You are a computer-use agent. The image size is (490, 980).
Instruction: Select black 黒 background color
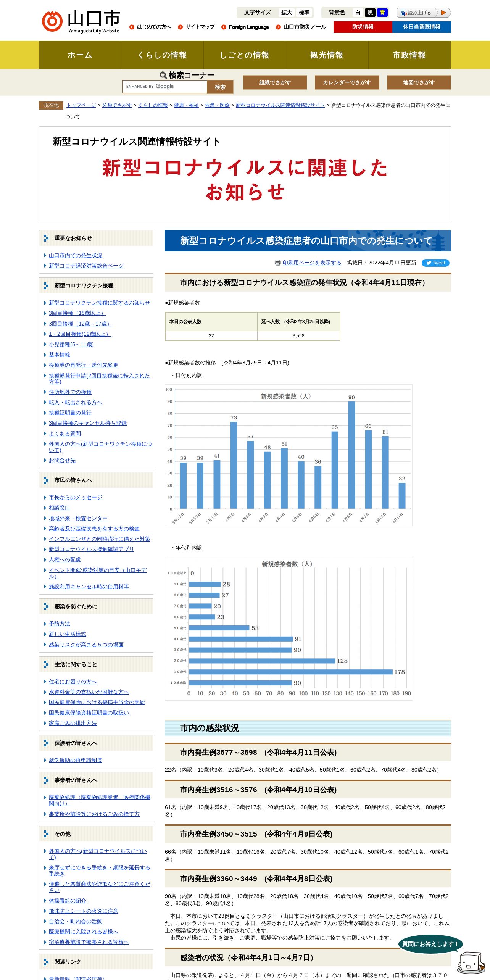click(x=370, y=13)
